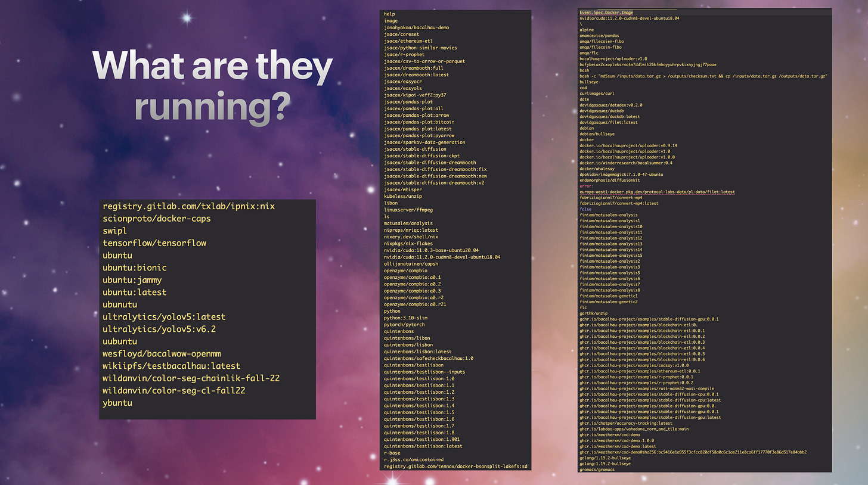Viewport: 868px width, 485px height.
Task: Select the line "registry.gitlab.com/txlab/ipnix:nix"
Action: (188, 206)
